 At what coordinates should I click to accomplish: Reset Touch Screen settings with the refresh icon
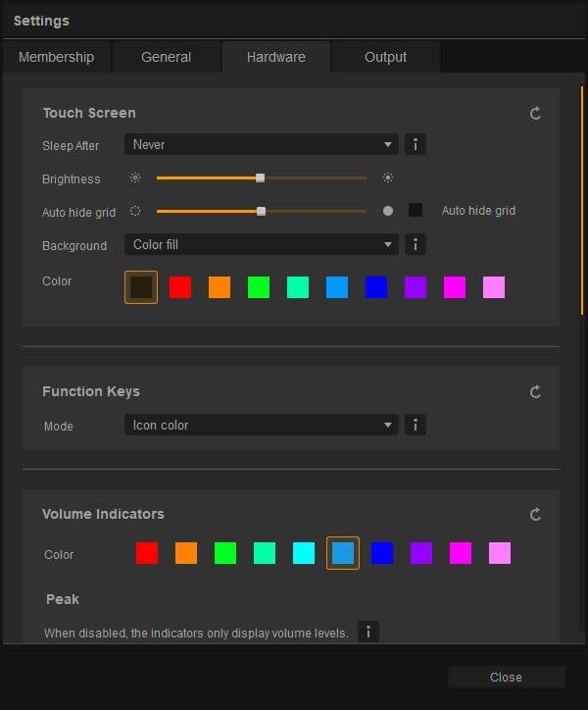pos(535,113)
